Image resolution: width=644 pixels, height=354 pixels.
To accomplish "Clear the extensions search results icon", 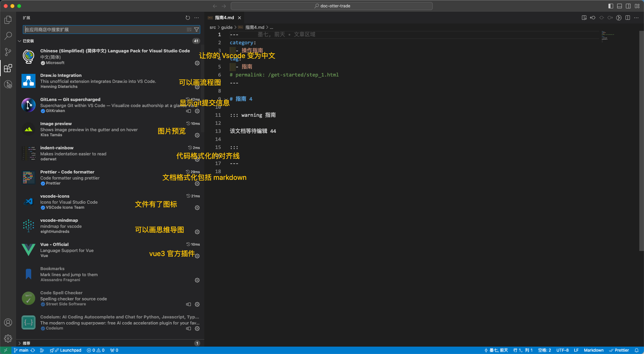I will [x=189, y=30].
